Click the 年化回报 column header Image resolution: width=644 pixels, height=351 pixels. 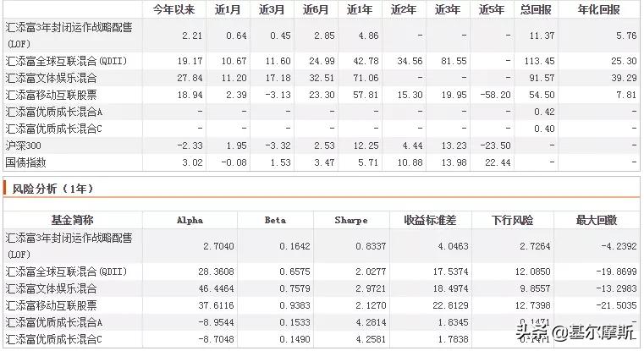pyautogui.click(x=599, y=9)
